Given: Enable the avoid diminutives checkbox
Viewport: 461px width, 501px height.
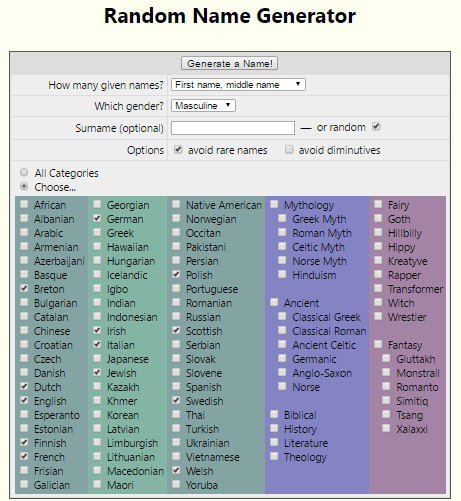Looking at the screenshot, I should coord(289,149).
